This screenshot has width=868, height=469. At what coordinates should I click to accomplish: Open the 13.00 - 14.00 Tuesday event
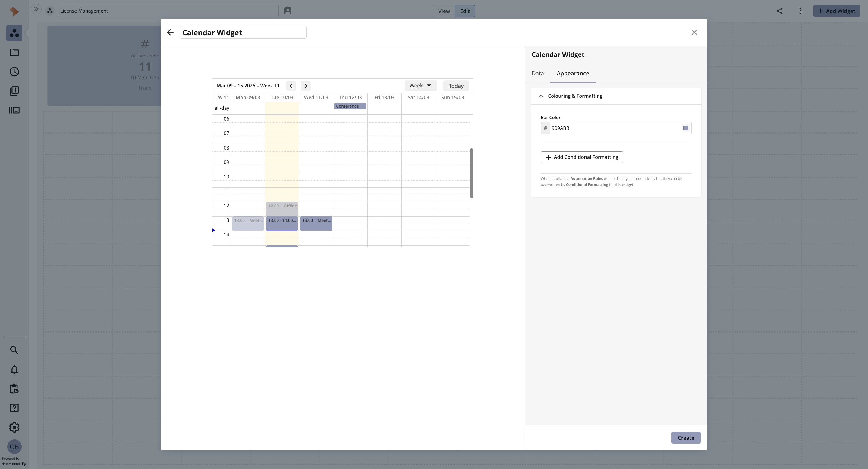[282, 223]
